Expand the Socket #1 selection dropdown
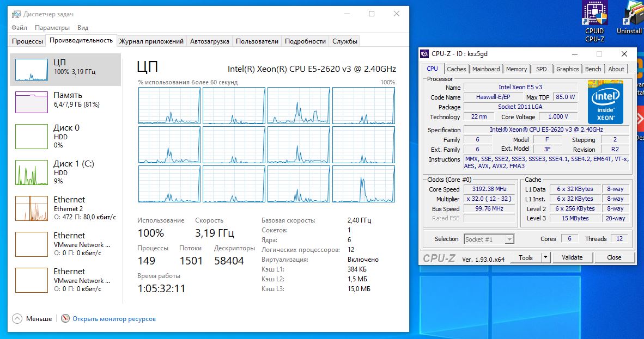The width and height of the screenshot is (644, 339). (x=509, y=239)
